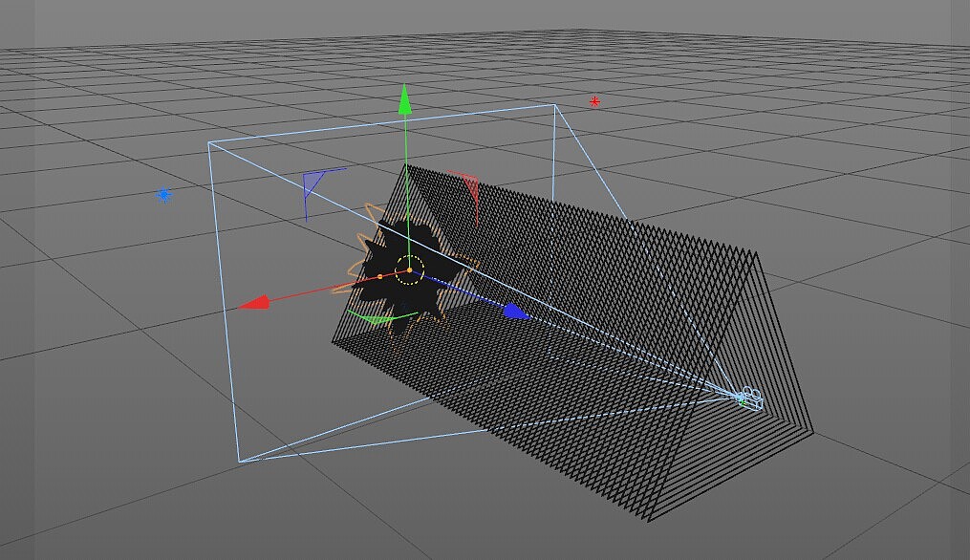Click the yellow dashed gizmo center circle

tap(409, 270)
